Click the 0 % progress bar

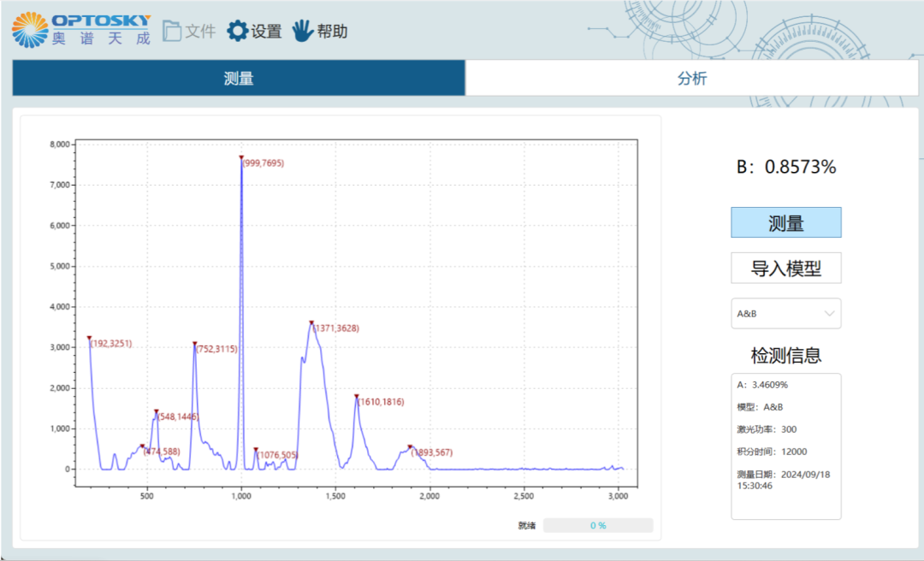tap(598, 525)
